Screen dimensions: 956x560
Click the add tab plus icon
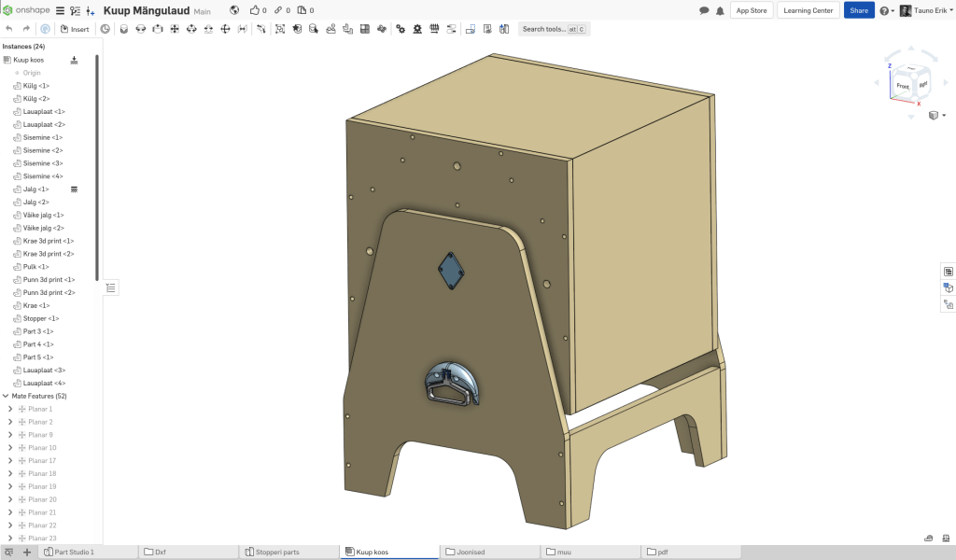27,552
